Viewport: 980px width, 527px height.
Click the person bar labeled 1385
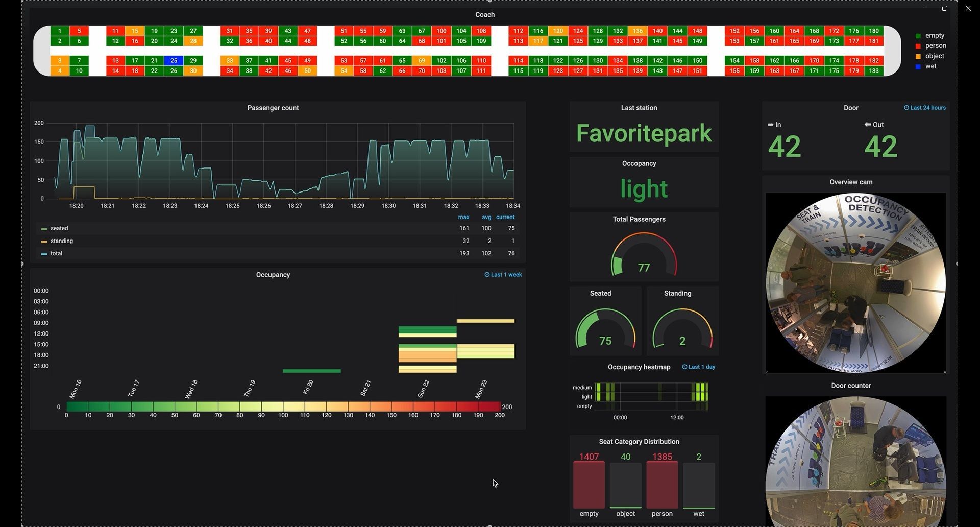coord(662,485)
